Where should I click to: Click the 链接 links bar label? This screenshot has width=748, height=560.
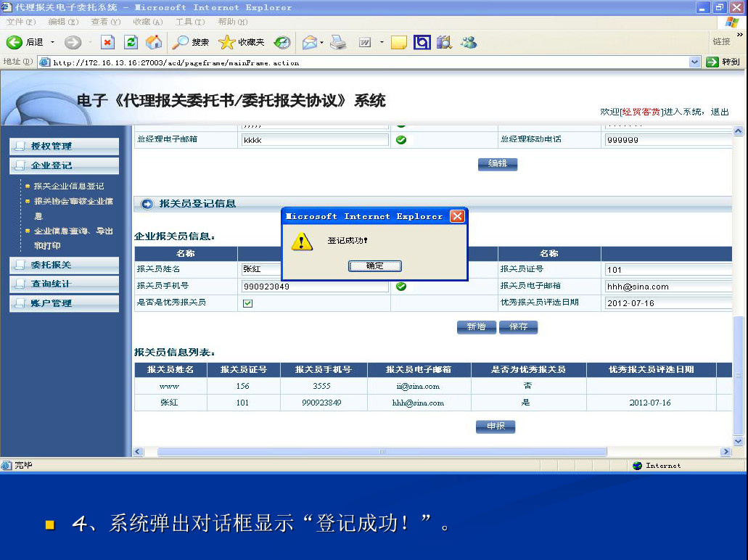[721, 41]
